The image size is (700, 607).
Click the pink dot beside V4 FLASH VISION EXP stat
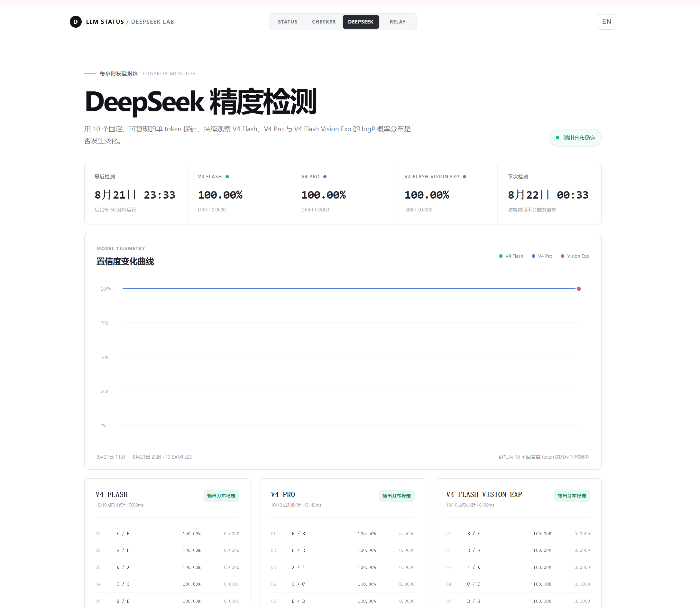coord(465,176)
